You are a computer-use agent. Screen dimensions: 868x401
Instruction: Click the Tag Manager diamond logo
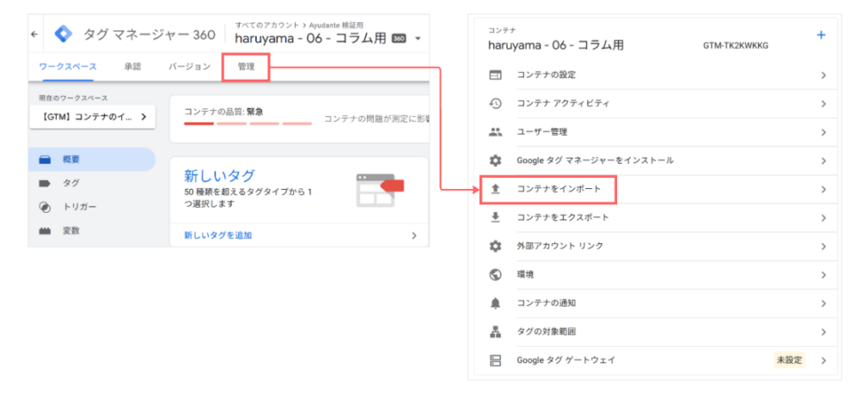[63, 35]
